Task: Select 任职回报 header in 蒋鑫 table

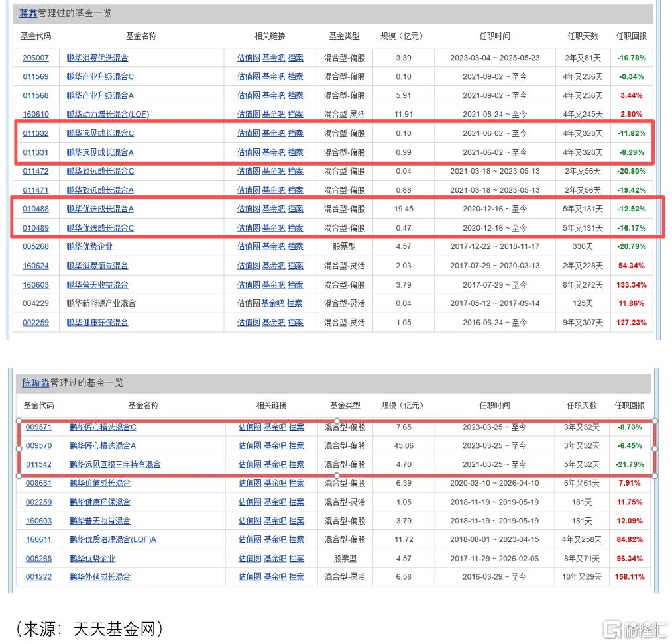Action: (632, 36)
